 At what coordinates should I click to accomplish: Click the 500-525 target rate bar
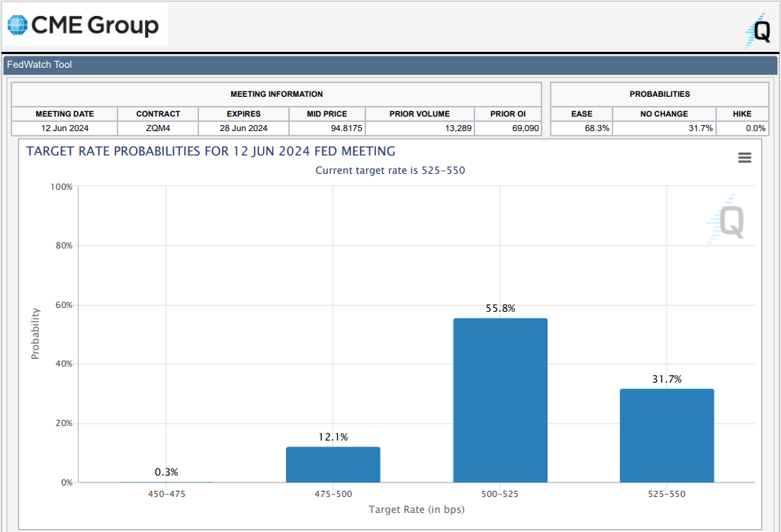click(x=500, y=400)
